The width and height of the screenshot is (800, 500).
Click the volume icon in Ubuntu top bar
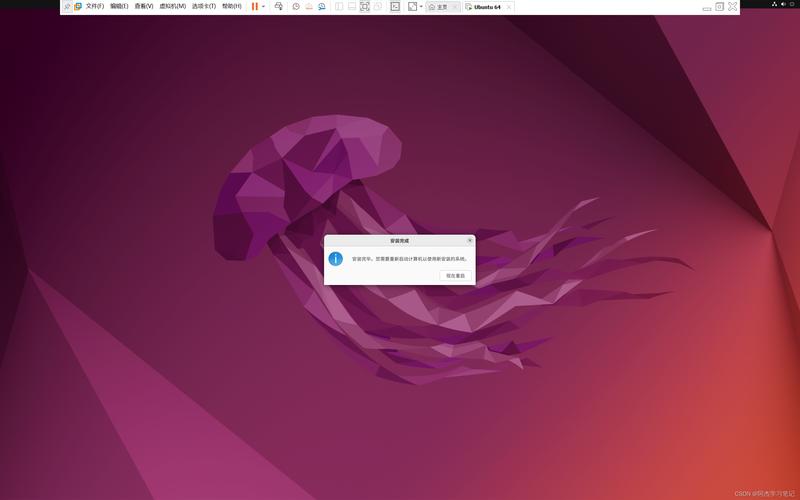pyautogui.click(x=783, y=4)
